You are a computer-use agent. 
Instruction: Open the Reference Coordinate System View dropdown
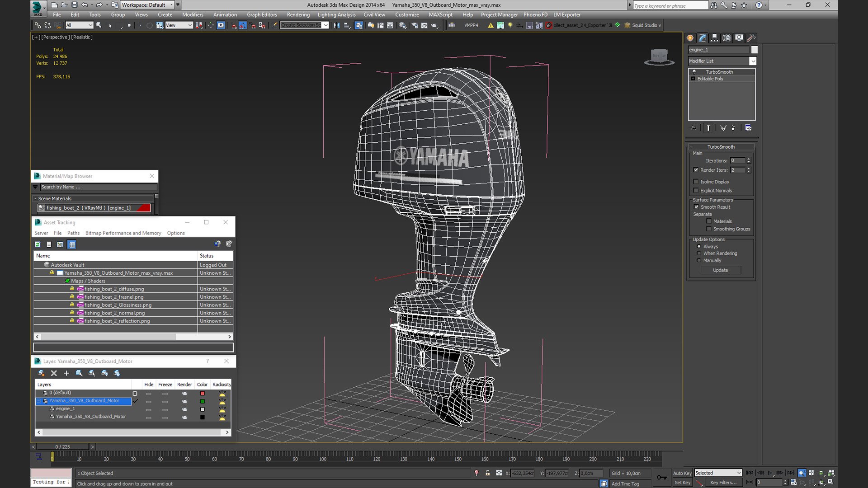click(179, 25)
